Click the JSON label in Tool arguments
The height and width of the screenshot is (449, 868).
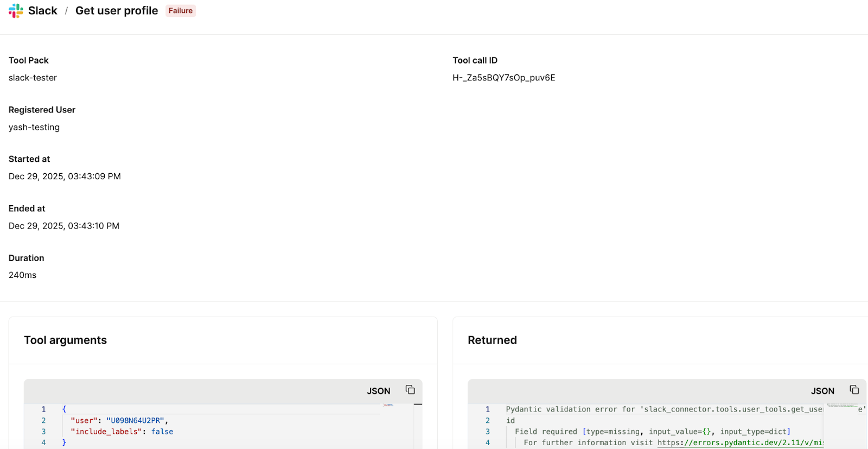click(x=379, y=391)
